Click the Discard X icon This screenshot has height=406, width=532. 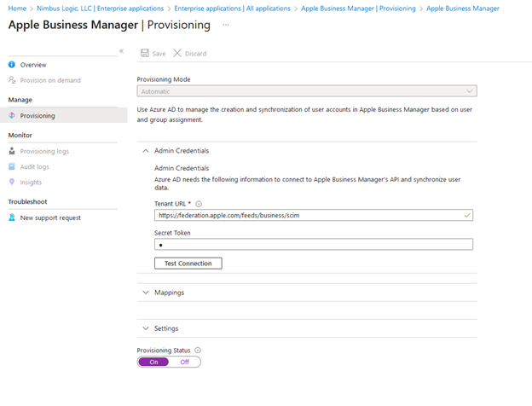coord(177,53)
